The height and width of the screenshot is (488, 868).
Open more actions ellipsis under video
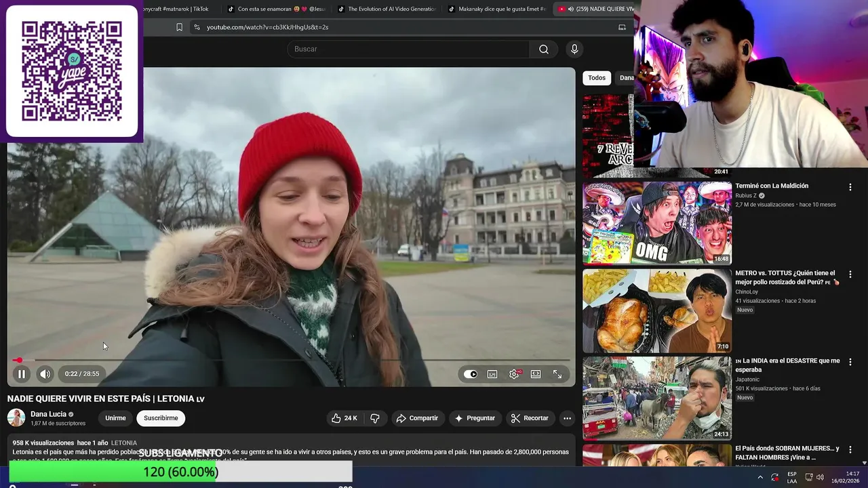(x=567, y=418)
